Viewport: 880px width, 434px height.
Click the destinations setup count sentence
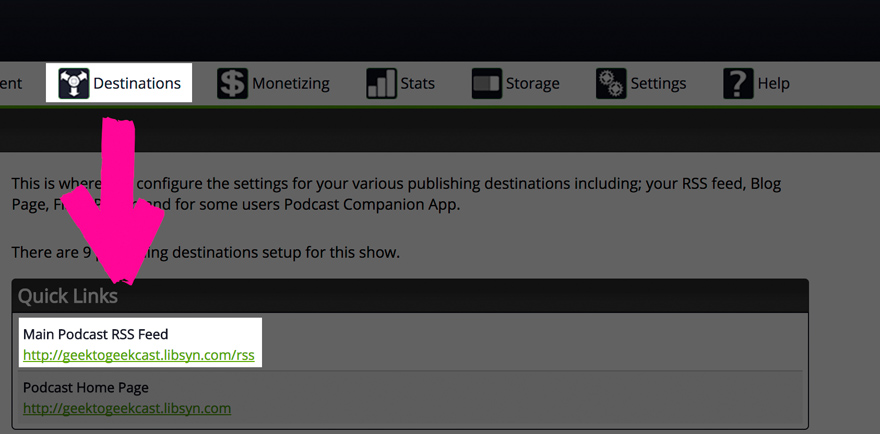pos(205,253)
